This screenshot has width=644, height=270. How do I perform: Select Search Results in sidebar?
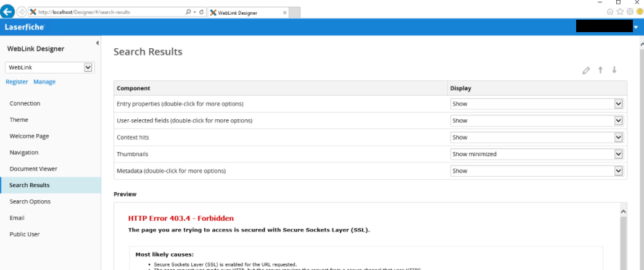[x=51, y=185]
